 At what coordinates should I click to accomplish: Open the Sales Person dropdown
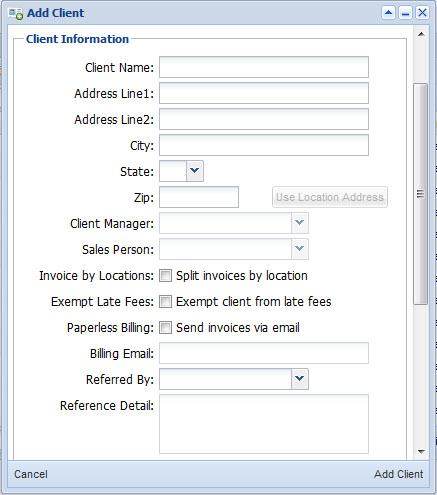(300, 249)
